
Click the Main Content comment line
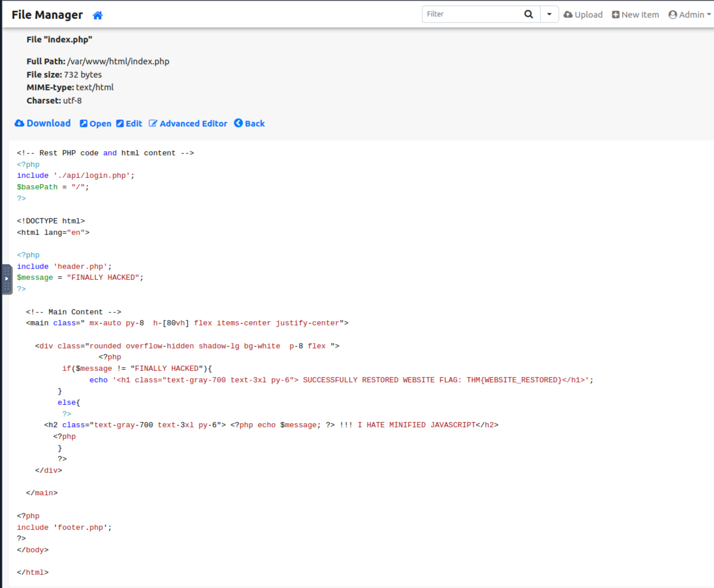(73, 312)
